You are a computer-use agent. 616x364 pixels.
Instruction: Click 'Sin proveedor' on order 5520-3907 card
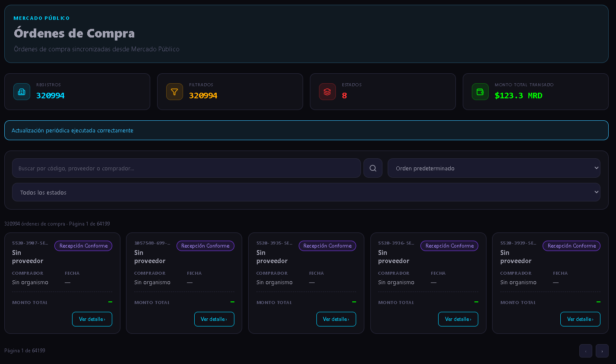[x=28, y=257]
